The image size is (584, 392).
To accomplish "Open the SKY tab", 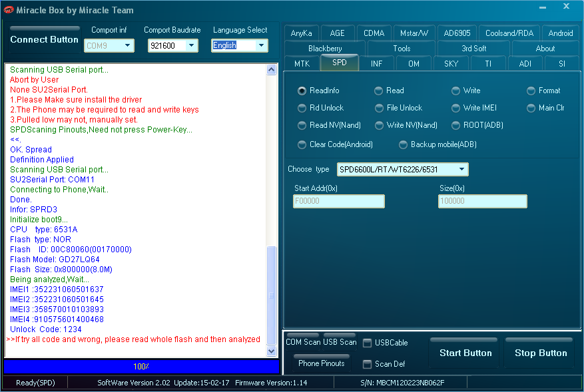I will [451, 64].
